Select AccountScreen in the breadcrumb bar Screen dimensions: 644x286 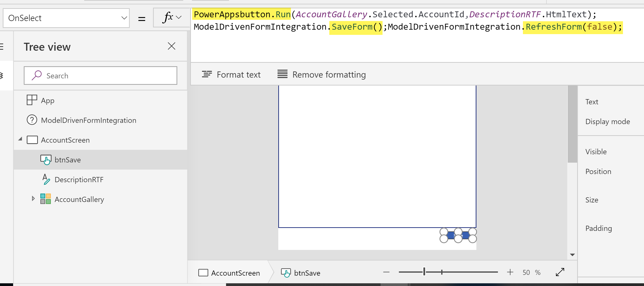(x=229, y=273)
